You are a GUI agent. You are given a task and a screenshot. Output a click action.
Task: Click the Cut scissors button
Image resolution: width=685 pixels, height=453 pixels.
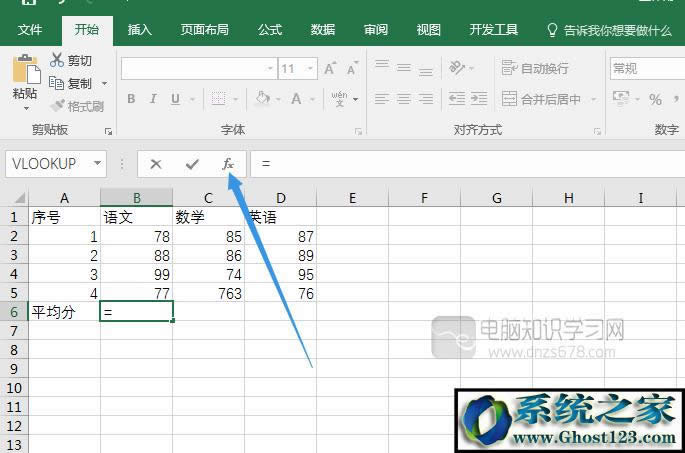pyautogui.click(x=72, y=61)
